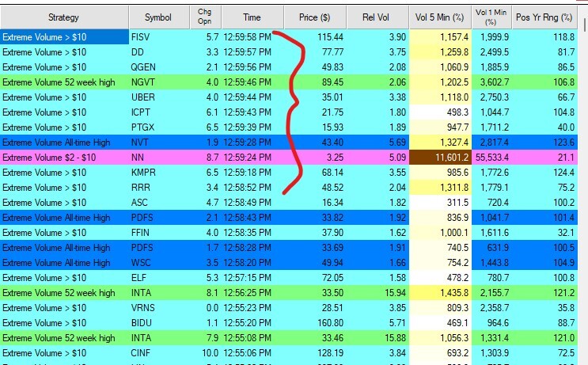The width and height of the screenshot is (588, 365).
Task: Sort by the Rel Vol column header
Action: 377,17
